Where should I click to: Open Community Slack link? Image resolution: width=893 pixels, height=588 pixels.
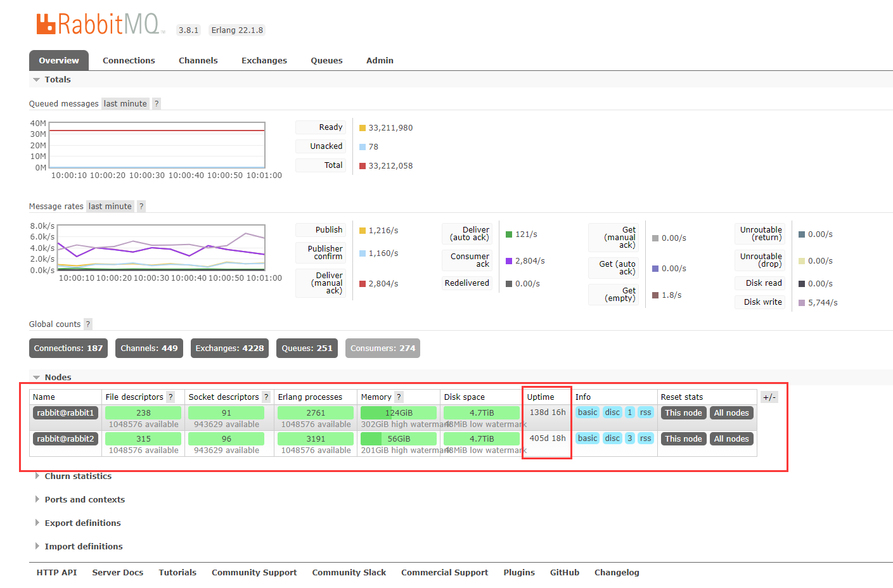click(349, 573)
